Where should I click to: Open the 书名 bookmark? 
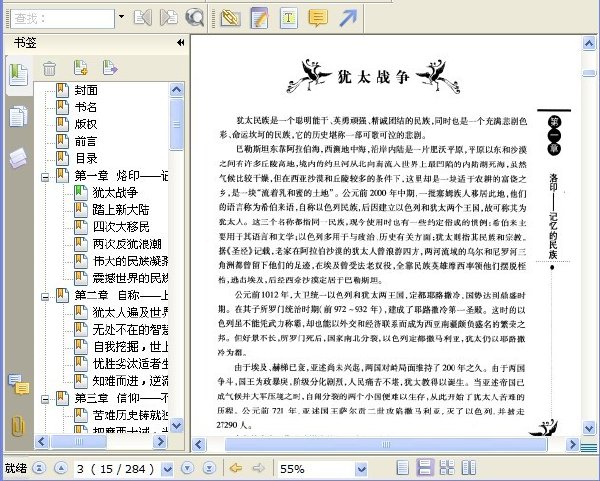coord(86,107)
